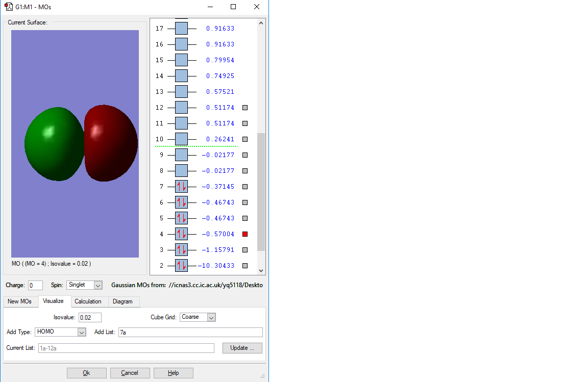This screenshot has height=382, width=588.
Task: Click the Ok button
Action: (87, 373)
